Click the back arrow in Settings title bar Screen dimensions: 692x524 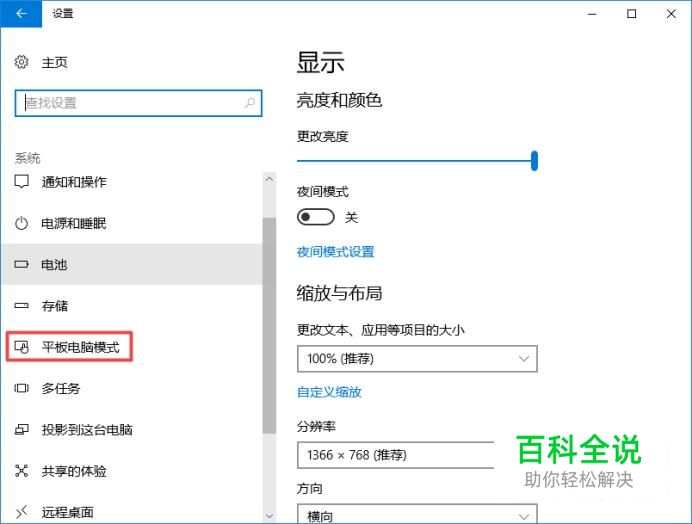[x=21, y=14]
